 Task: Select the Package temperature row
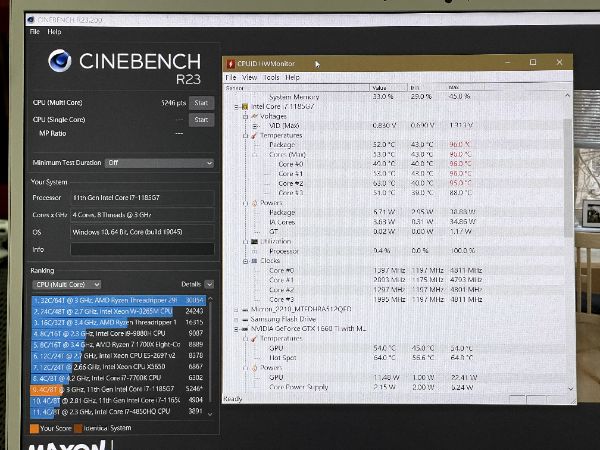[x=393, y=145]
